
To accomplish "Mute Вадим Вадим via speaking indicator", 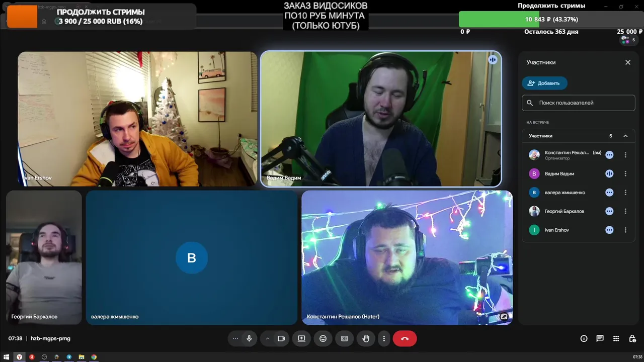I will coord(609,173).
